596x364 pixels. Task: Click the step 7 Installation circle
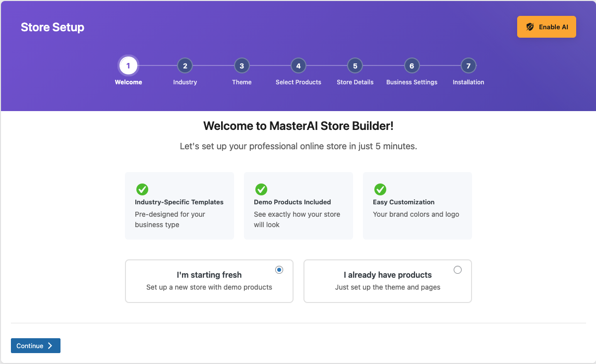click(x=468, y=65)
